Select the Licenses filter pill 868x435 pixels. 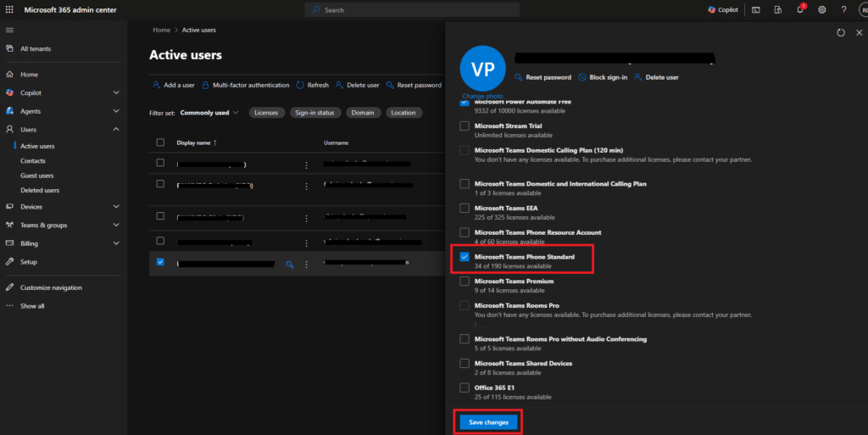266,113
